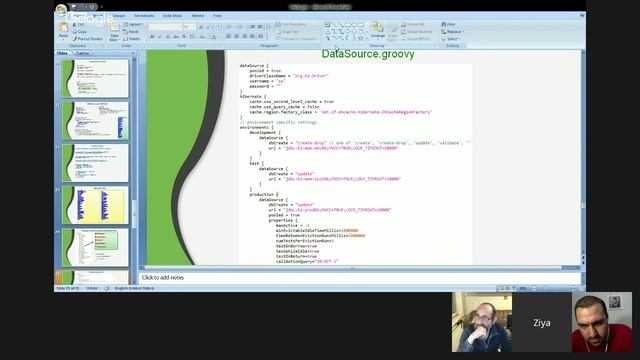Click the Increase Indent icon
This screenshot has height=360, width=640.
pos(260,27)
